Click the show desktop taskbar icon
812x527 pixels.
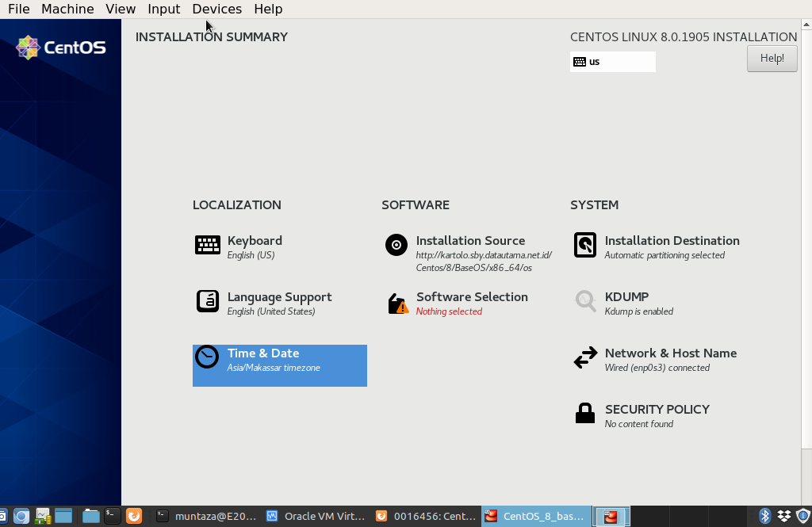tap(63, 516)
